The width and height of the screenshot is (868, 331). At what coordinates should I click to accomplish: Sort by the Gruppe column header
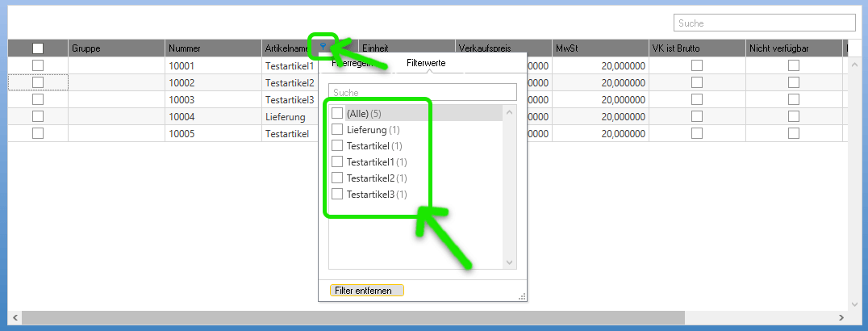point(116,48)
